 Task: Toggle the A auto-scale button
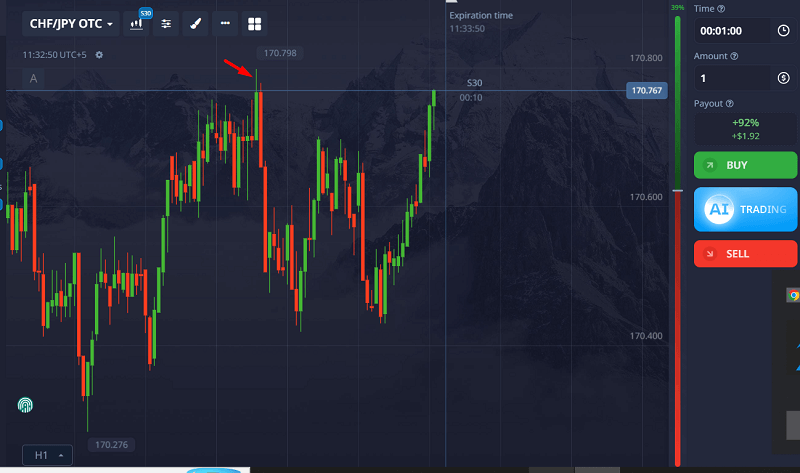pyautogui.click(x=34, y=78)
